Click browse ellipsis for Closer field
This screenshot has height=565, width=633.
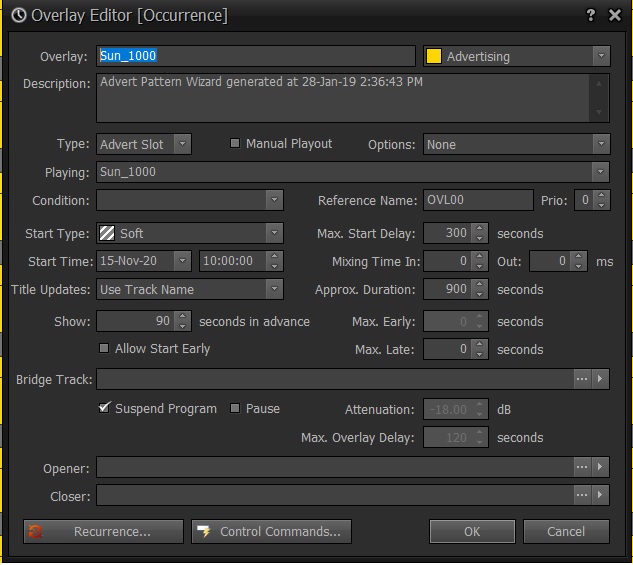[x=582, y=495]
